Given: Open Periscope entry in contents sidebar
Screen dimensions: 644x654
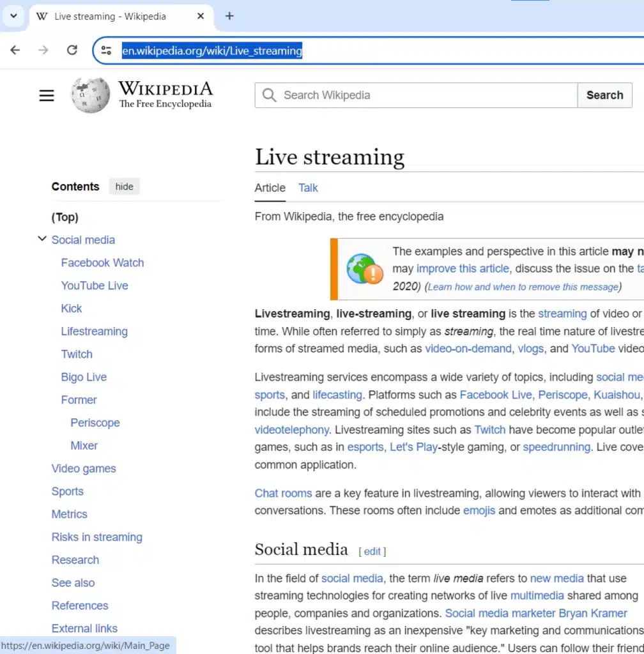Looking at the screenshot, I should pyautogui.click(x=95, y=423).
